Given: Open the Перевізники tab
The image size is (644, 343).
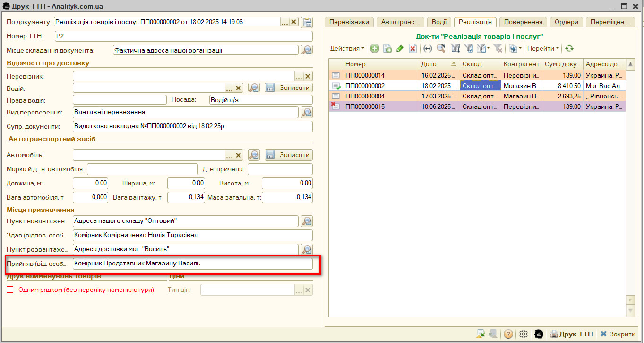Looking at the screenshot, I should point(349,22).
